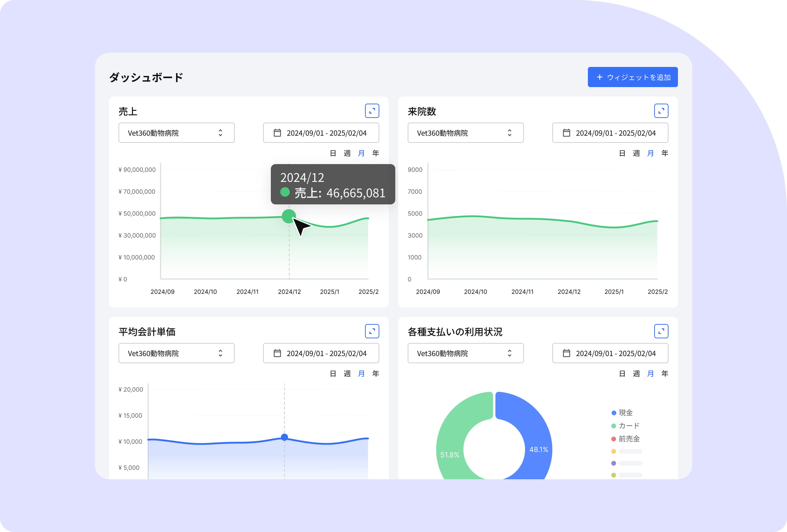Switch 各種支払いの利用状況 chart to 日 view
This screenshot has width=787, height=532.
(x=622, y=374)
